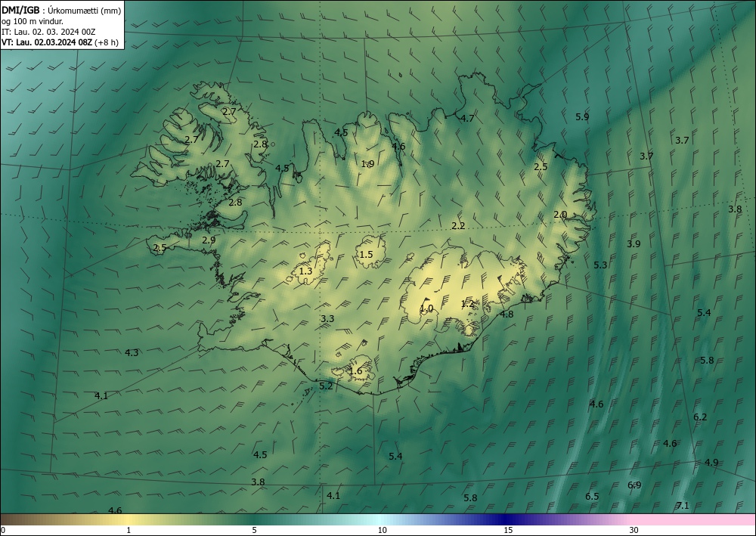Click the colour scale label "0"
This screenshot has height=536, width=756.
pos(3,530)
